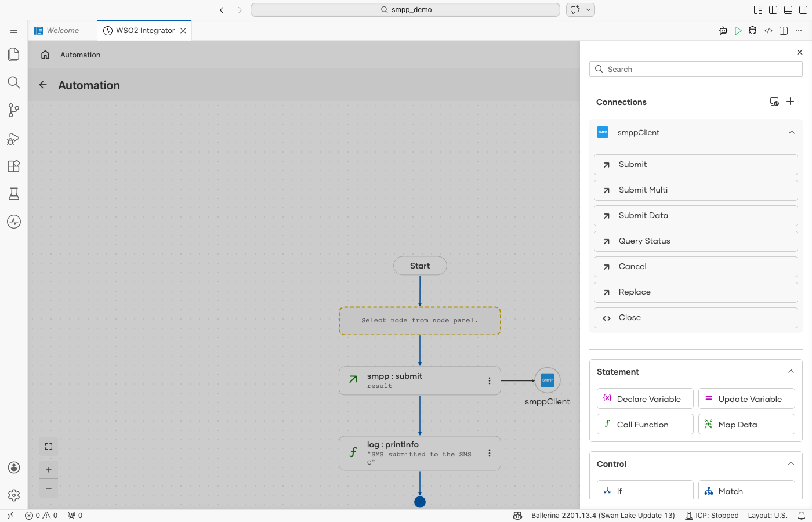Image resolution: width=812 pixels, height=522 pixels.
Task: Click the Home icon in breadcrumb
Action: (45, 55)
